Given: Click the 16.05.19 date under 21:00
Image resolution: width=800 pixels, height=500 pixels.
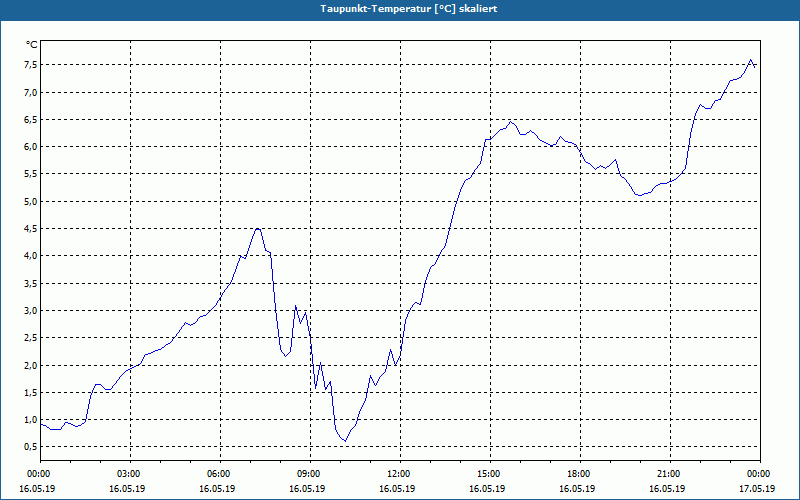Looking at the screenshot, I should pos(667,489).
